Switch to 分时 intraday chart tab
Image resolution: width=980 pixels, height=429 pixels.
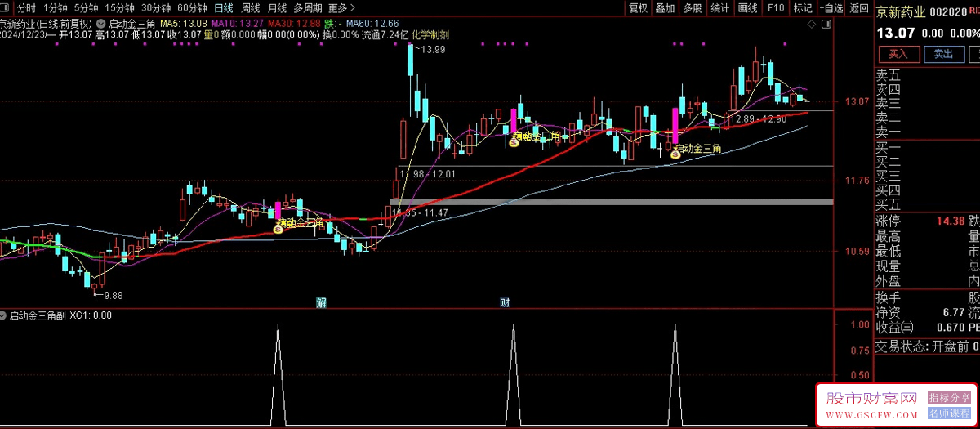coord(27,7)
